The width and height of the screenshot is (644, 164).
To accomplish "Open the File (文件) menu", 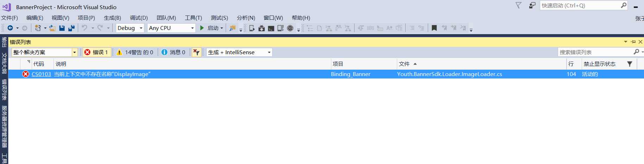I will tap(10, 18).
